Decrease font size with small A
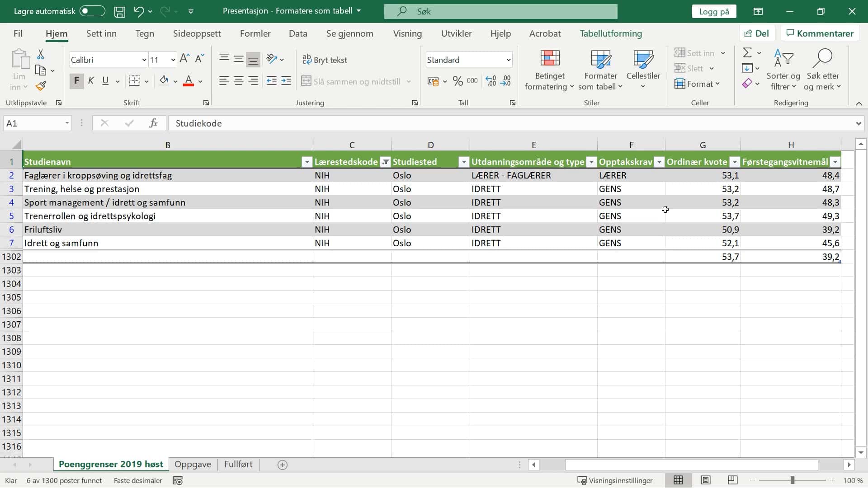Viewport: 868px width, 488px height. click(x=199, y=59)
